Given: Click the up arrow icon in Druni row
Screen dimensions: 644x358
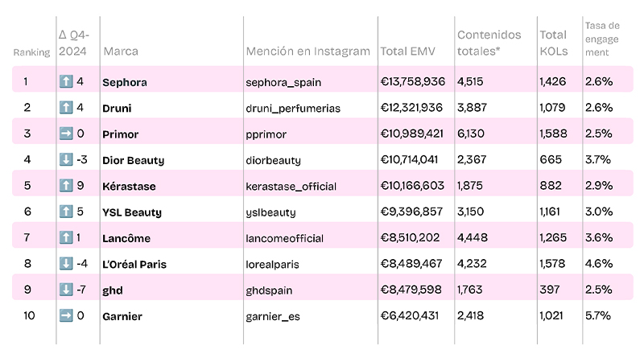Looking at the screenshot, I should pyautogui.click(x=66, y=107).
